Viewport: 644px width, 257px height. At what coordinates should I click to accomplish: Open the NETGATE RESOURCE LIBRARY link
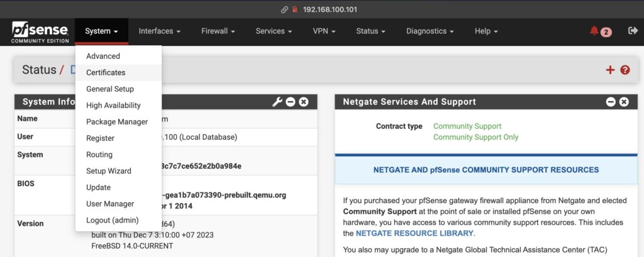[414, 233]
